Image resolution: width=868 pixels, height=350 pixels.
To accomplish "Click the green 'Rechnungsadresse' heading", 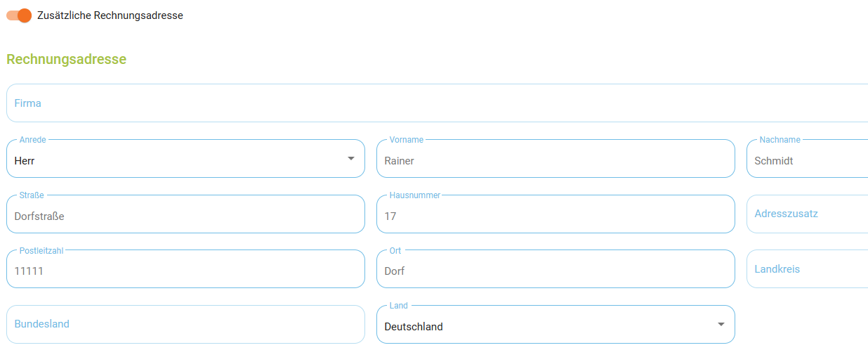I will tap(67, 59).
